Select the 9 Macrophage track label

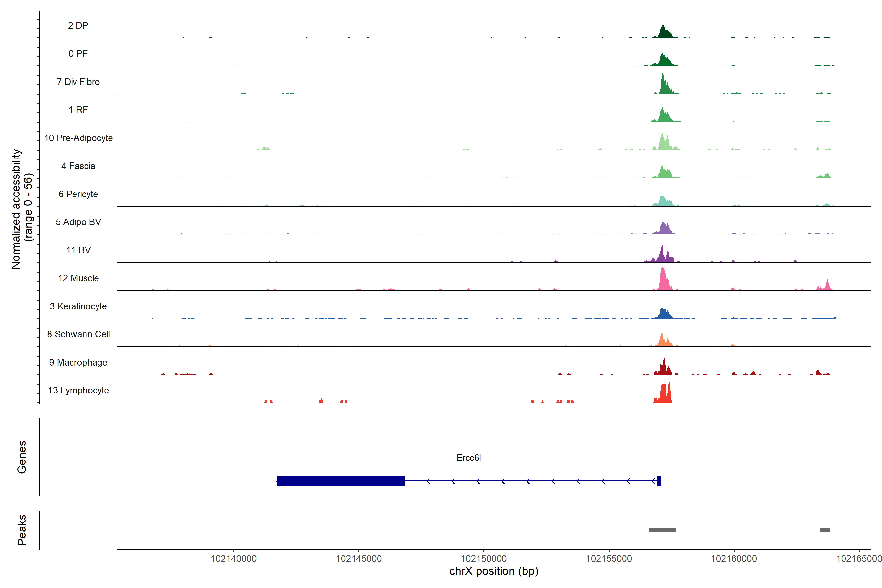pos(78,362)
